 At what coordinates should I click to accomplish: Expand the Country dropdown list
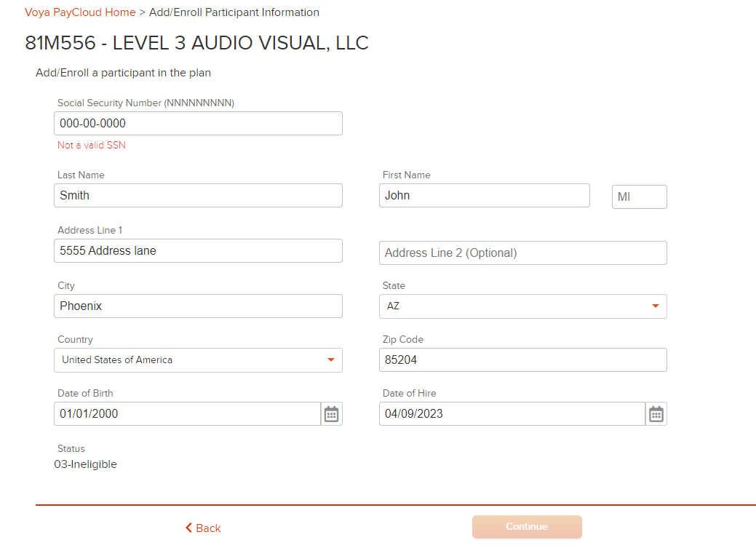(x=198, y=360)
